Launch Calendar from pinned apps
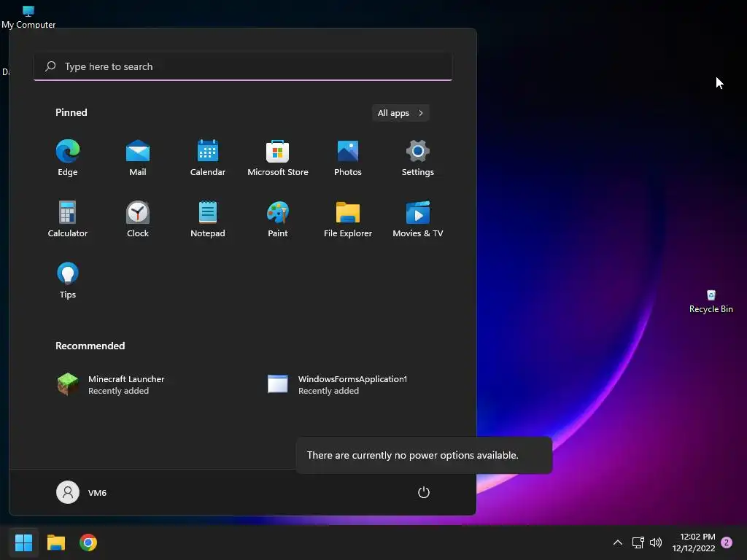747x560 pixels. click(x=208, y=157)
